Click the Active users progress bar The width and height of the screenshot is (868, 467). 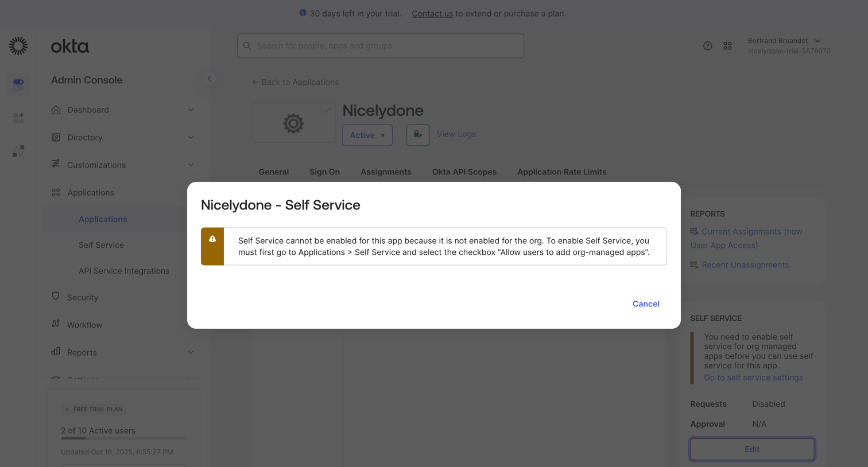click(123, 438)
